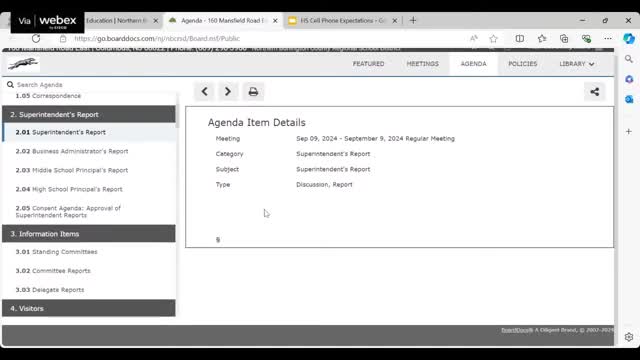Collapse Superintendent's Report section header
Viewport: 640px width, 360px height.
pos(89,114)
